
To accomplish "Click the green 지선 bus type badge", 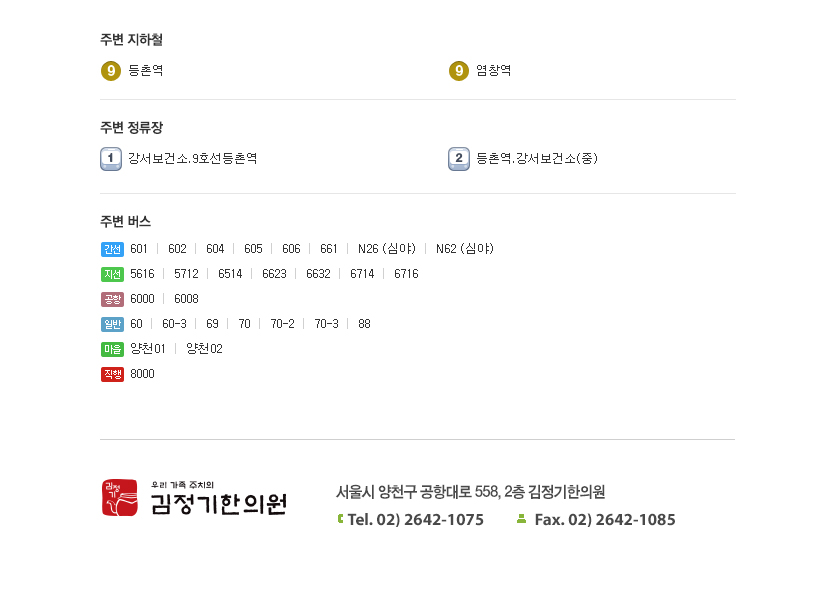I will [112, 274].
